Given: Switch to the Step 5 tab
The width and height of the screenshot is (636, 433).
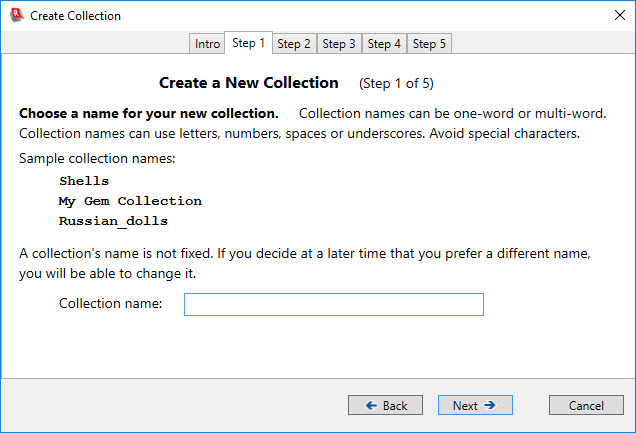Looking at the screenshot, I should 430,44.
